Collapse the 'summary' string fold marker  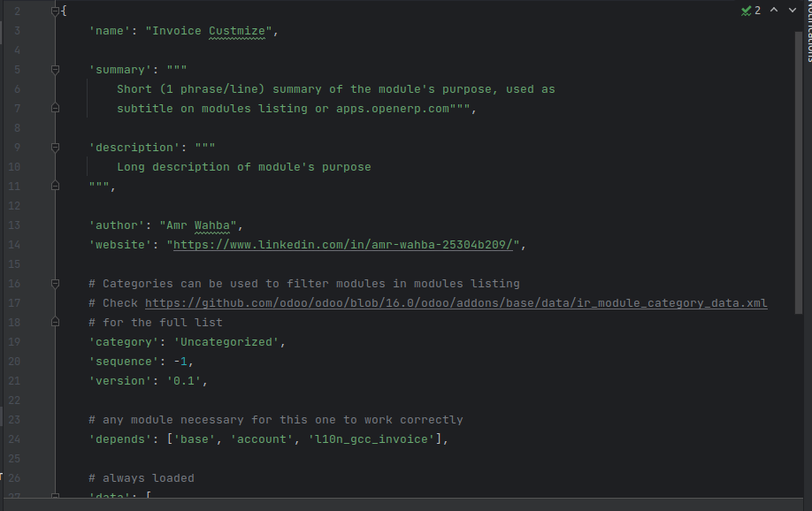tap(56, 69)
